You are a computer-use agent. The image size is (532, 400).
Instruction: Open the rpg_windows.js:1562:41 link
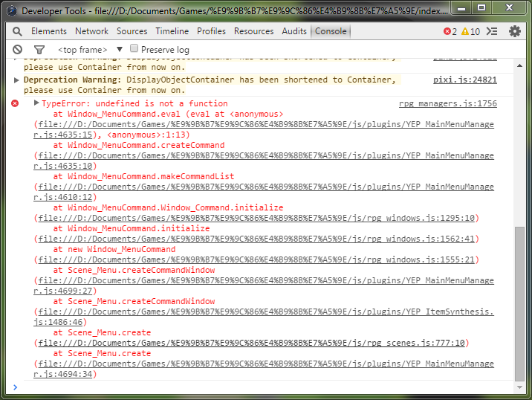(x=256, y=239)
